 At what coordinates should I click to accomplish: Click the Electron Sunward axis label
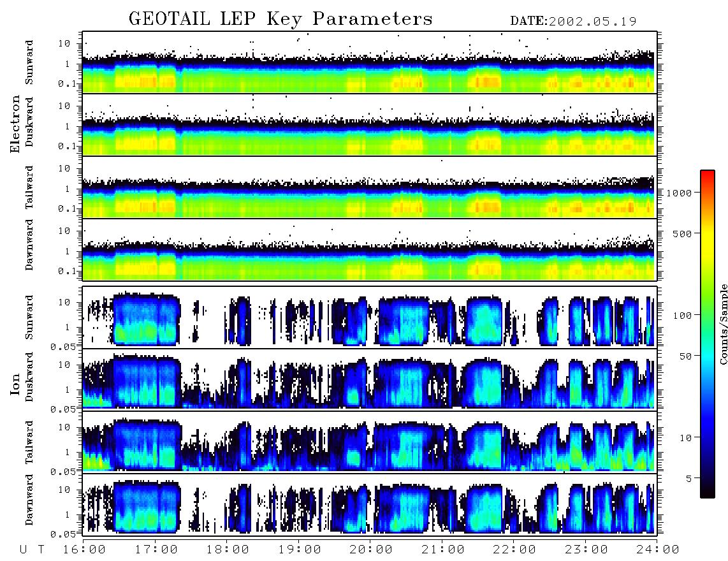coord(29,62)
